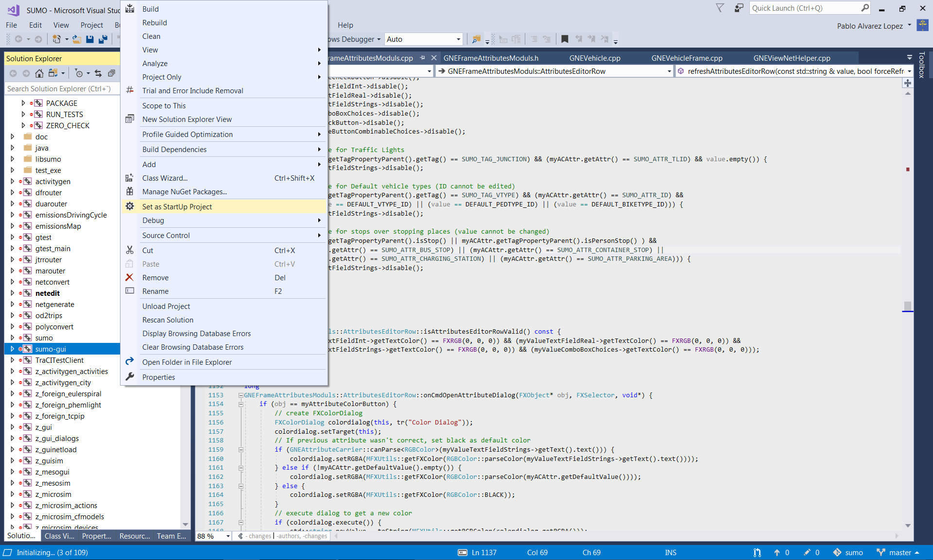Viewport: 933px width, 560px height.
Task: Click the Find in Files toolbar icon
Action: click(x=476, y=39)
